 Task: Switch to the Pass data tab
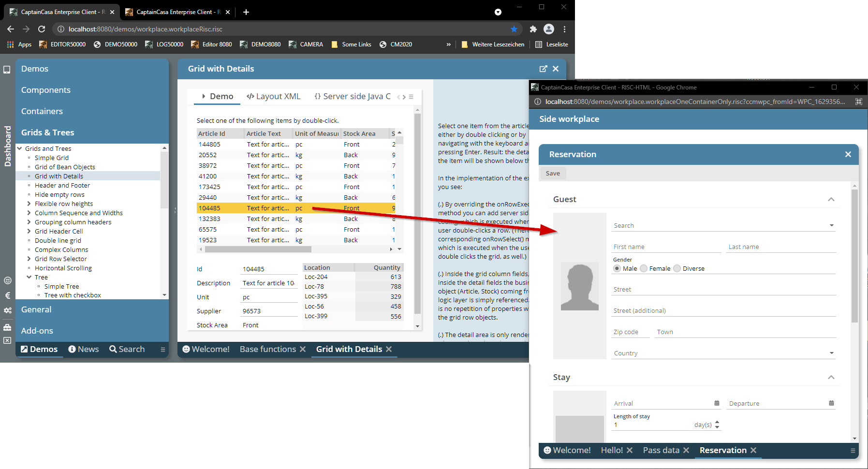pos(661,450)
